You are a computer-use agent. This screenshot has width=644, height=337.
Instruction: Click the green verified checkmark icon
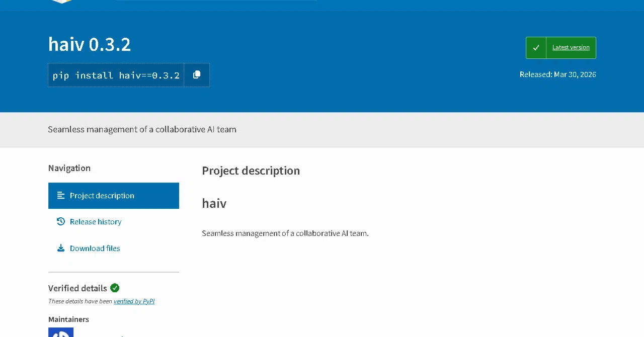point(115,288)
